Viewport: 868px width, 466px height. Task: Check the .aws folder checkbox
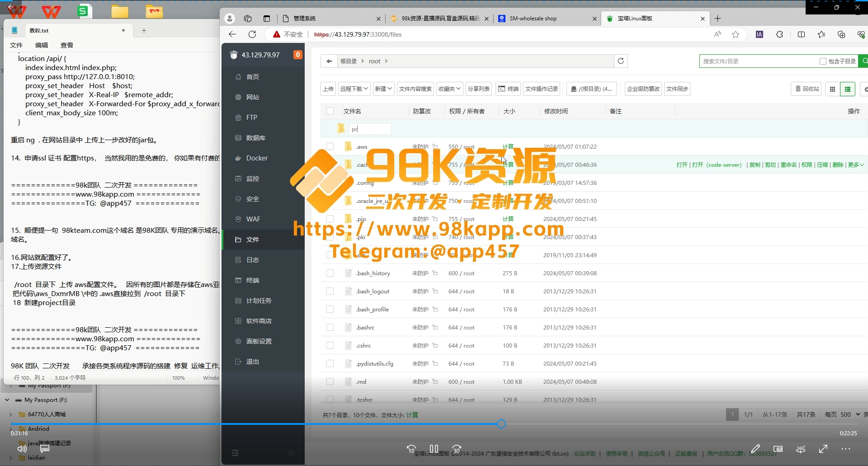330,146
